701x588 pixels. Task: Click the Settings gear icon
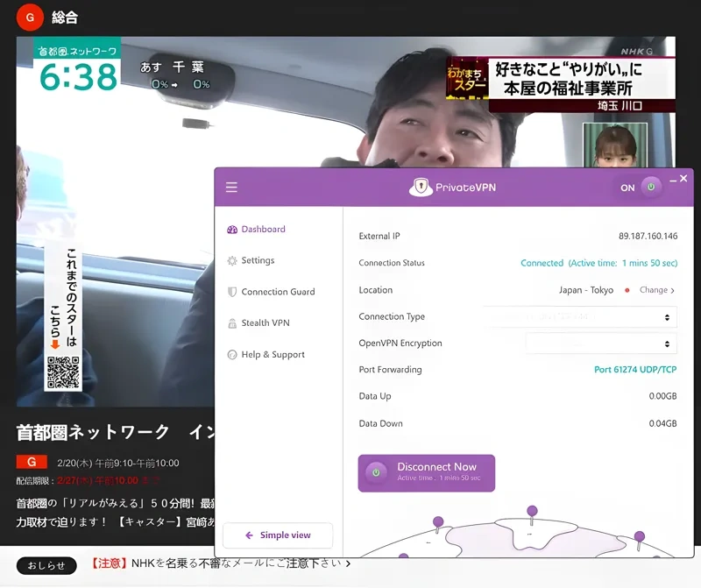[x=232, y=260]
